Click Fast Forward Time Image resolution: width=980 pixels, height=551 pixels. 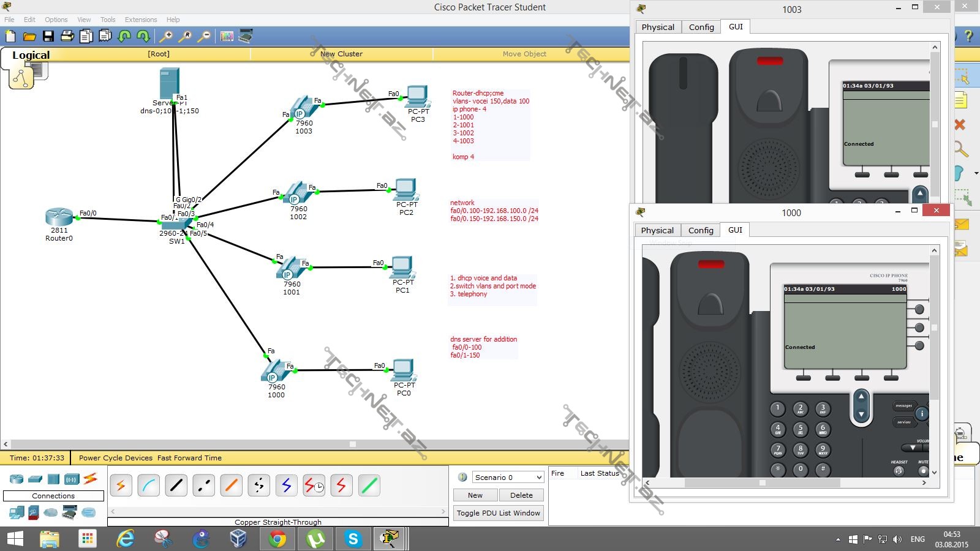tap(189, 458)
